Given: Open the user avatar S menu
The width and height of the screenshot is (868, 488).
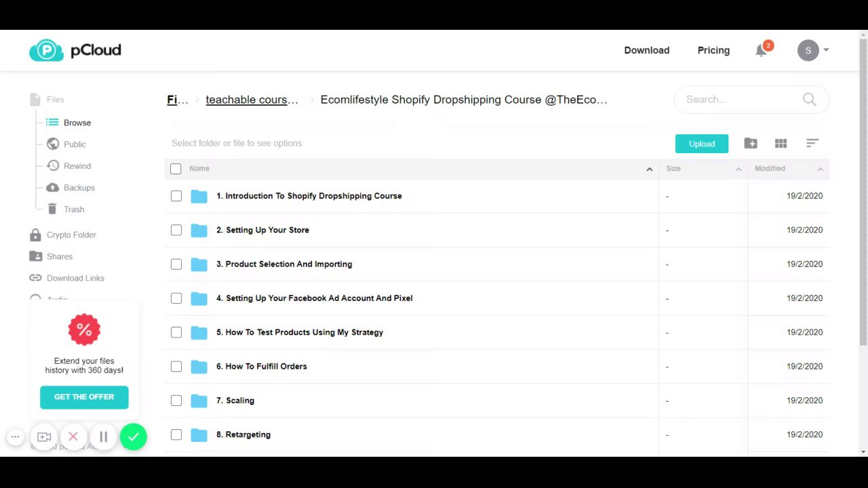Looking at the screenshot, I should coord(808,50).
